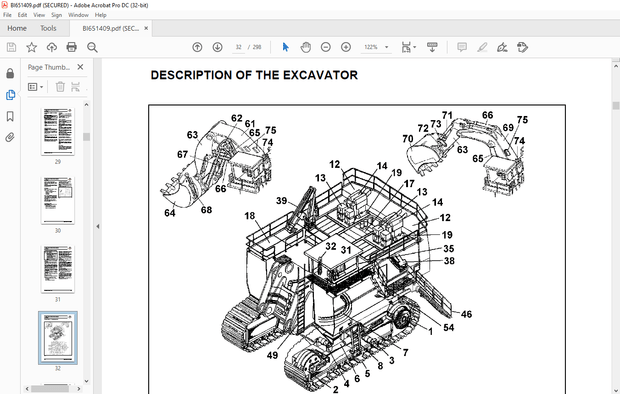
Task: Click the Sign document pen icon
Action: 502,47
